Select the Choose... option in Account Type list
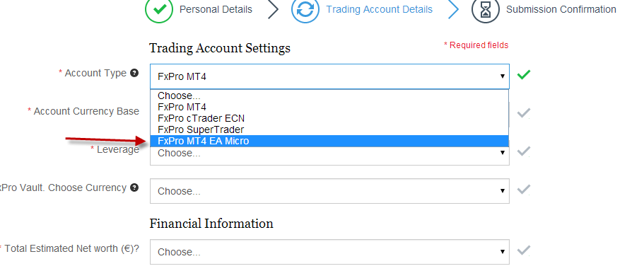The width and height of the screenshot is (644, 271). (329, 96)
